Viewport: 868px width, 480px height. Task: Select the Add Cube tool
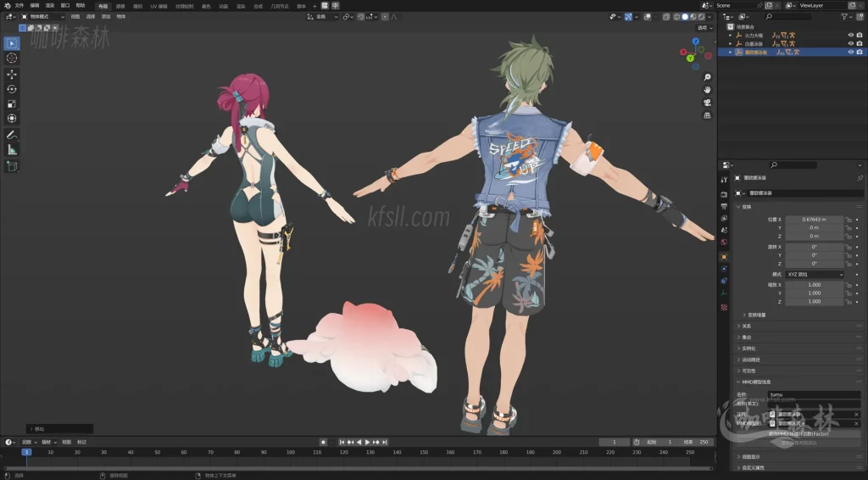point(12,166)
